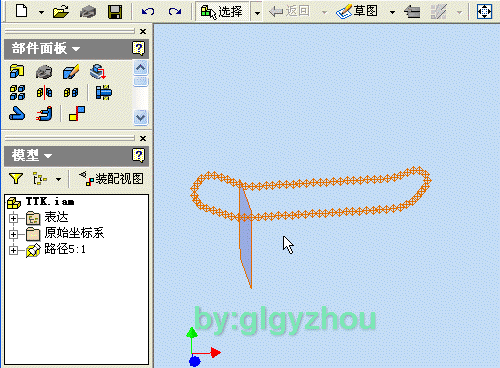The image size is (500, 368).
Task: Click the pipe route icon with red arrows
Action: coord(44,113)
